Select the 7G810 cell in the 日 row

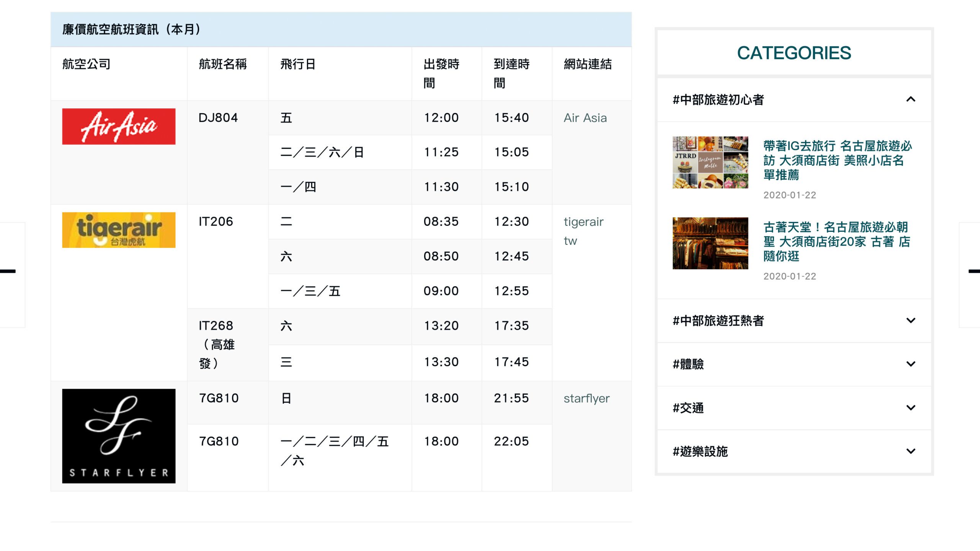pos(228,402)
